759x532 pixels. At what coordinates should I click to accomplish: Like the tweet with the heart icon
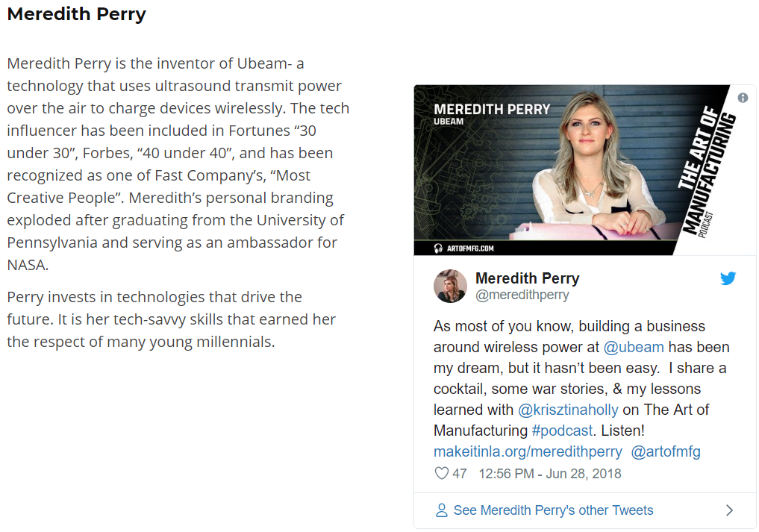point(442,474)
